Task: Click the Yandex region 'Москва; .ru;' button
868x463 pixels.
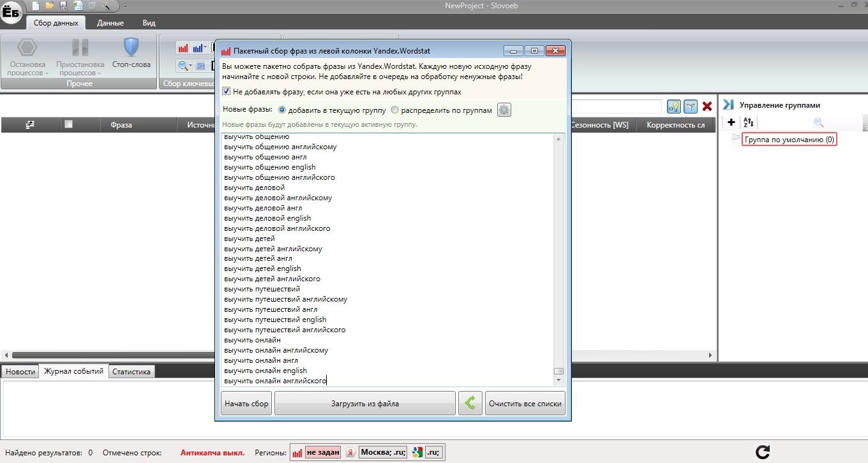Action: pos(383,453)
